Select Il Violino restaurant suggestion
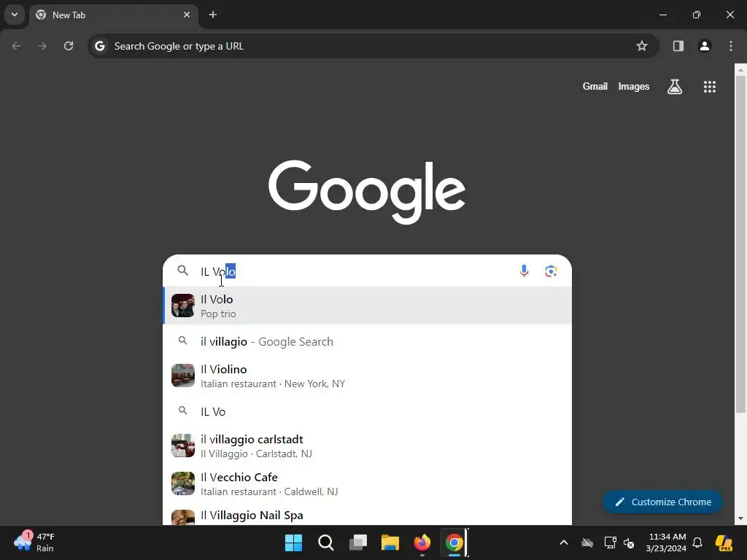Viewport: 747px width, 560px height. click(x=367, y=376)
